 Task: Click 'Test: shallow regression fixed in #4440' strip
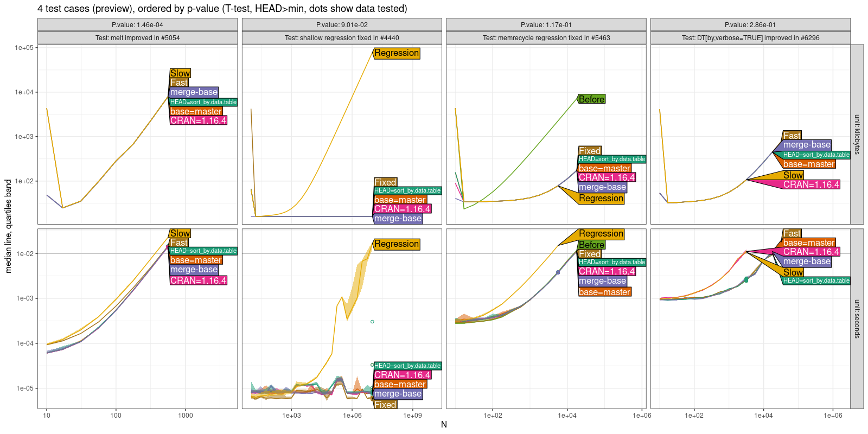pyautogui.click(x=342, y=38)
